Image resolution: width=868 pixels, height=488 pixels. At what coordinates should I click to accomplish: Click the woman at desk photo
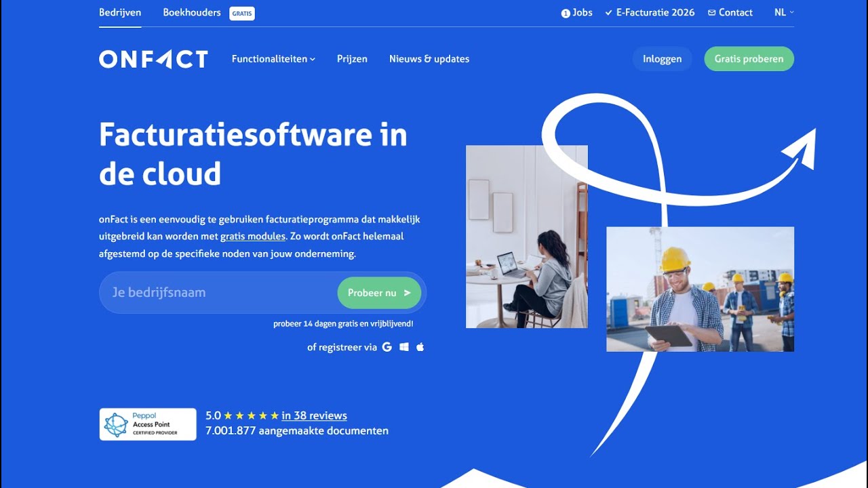[527, 237]
